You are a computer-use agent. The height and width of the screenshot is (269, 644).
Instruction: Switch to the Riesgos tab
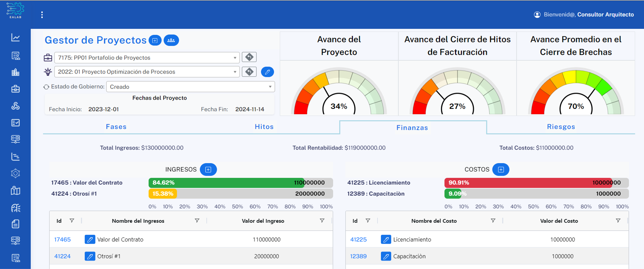point(561,127)
